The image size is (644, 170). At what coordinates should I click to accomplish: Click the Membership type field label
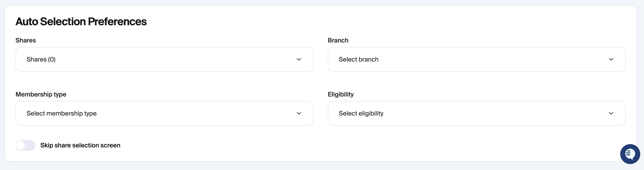coord(41,95)
